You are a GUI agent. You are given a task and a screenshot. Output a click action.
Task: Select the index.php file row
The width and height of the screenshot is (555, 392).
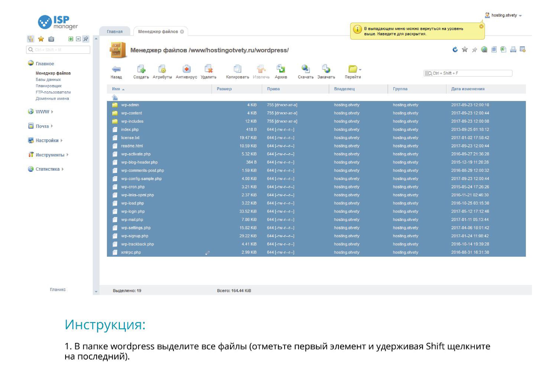316,129
